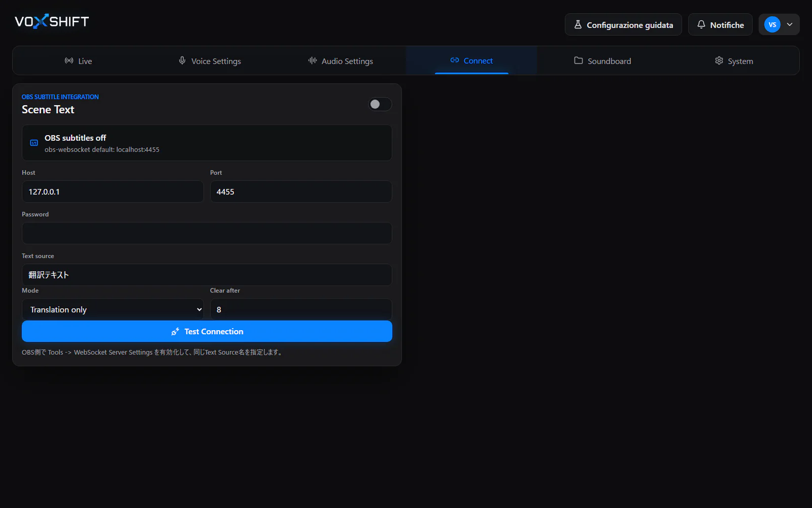Click the microphone icon beside Voice Settings
The image size is (812, 508).
[182, 60]
